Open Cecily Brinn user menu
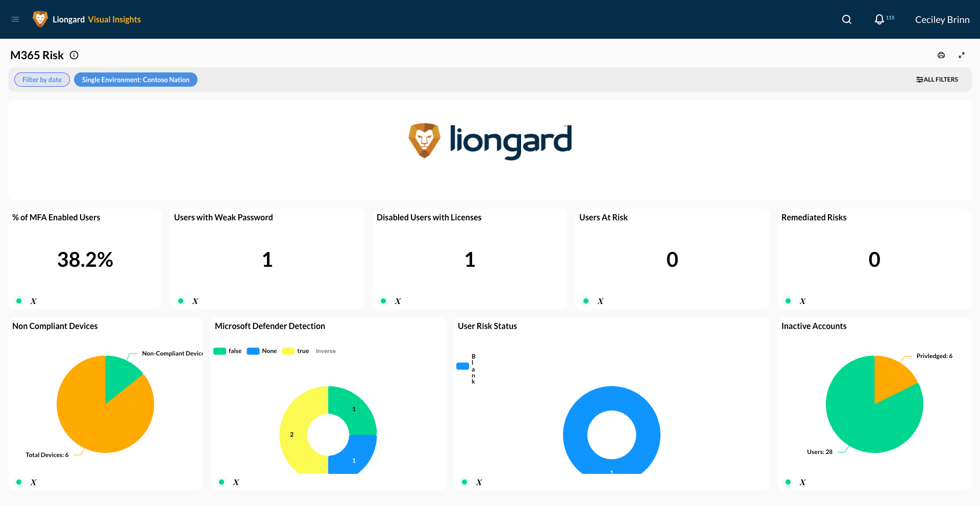The width and height of the screenshot is (980, 506). coord(942,19)
